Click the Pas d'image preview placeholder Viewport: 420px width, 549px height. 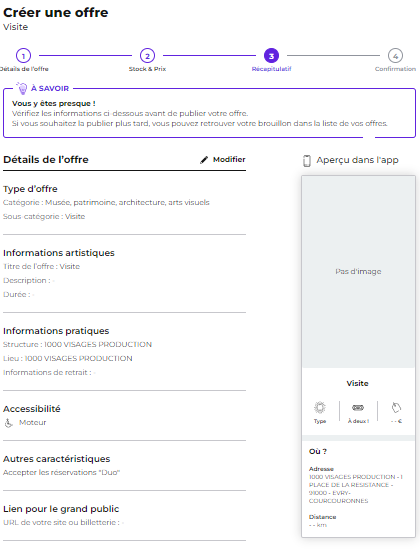click(358, 272)
